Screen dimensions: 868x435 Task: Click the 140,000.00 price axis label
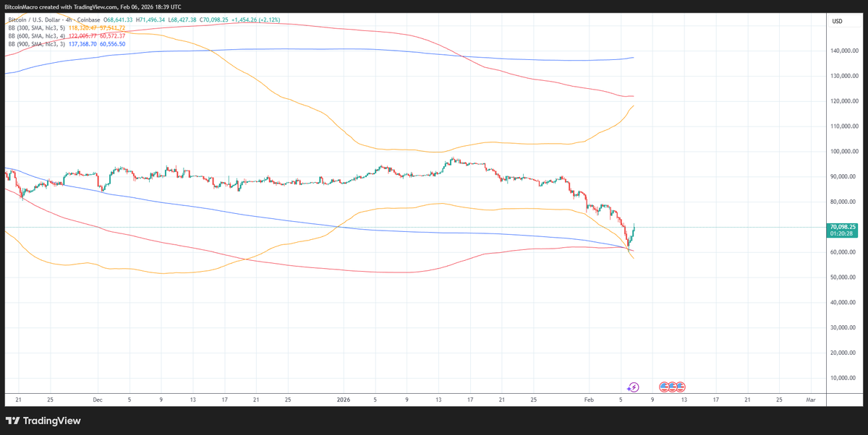(843, 51)
